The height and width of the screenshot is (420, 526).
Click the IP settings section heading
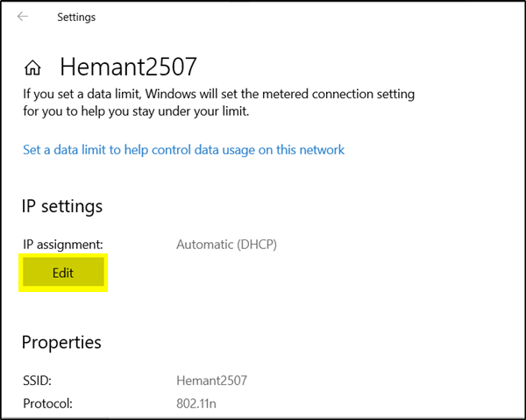(x=62, y=207)
